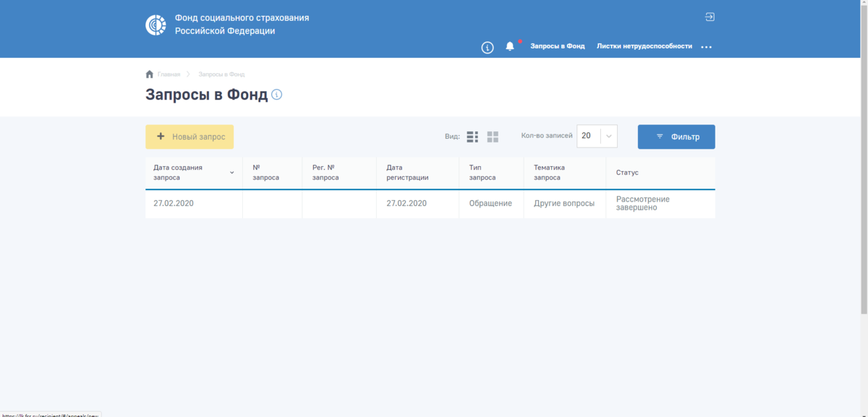Viewport: 868px width, 417px height.
Task: Click the page vertical scrollbar
Action: pyautogui.click(x=864, y=159)
